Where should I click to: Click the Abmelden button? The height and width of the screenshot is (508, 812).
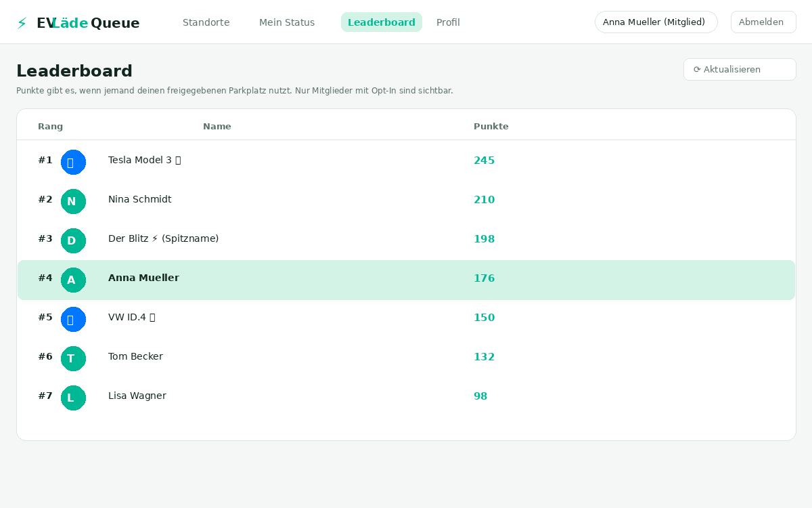pyautogui.click(x=763, y=22)
